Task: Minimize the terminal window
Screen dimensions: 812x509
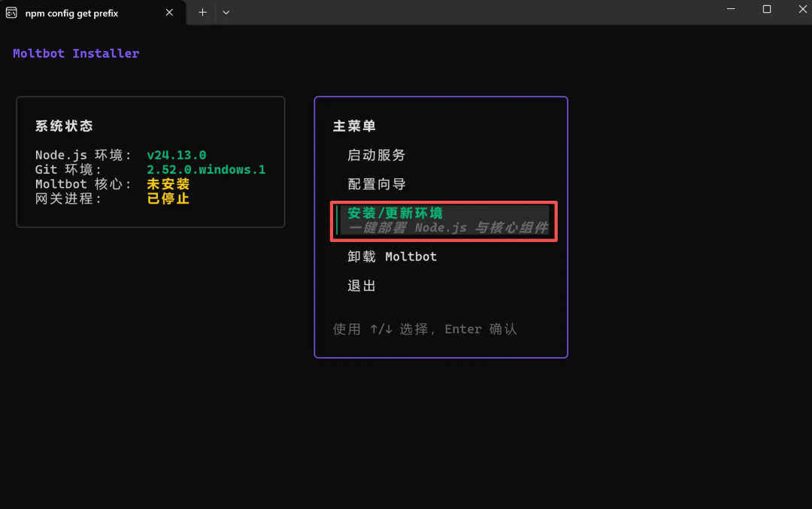Action: (732, 9)
